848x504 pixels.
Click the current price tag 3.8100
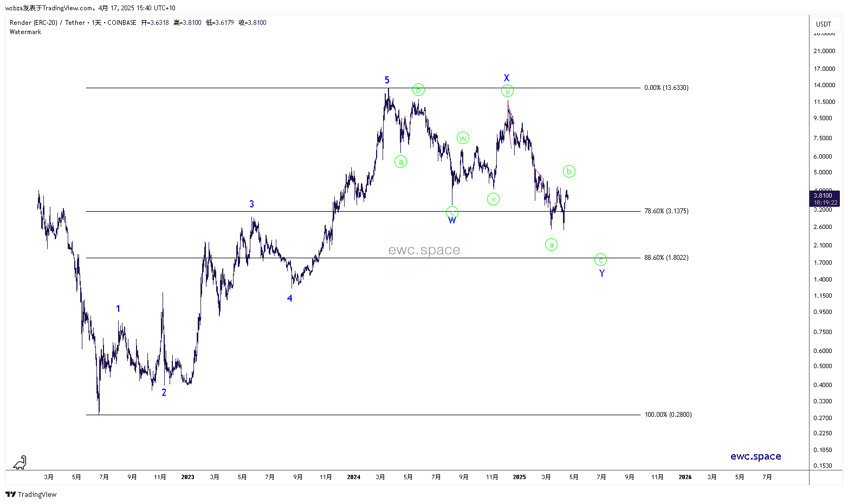pos(825,199)
